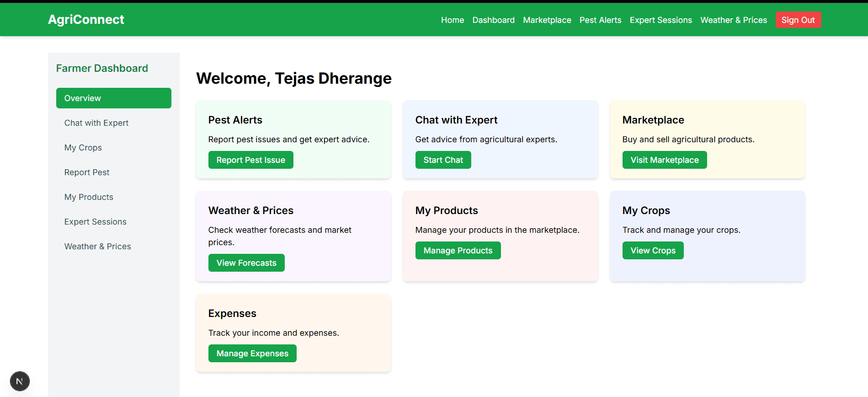The image size is (868, 397).
Task: Select the Overview sidebar tab
Action: click(x=113, y=98)
